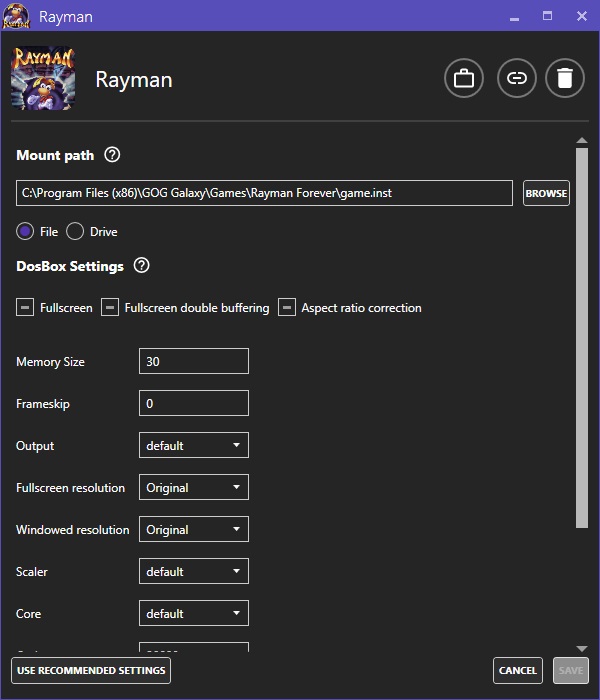The image size is (600, 700).
Task: Click the trash delete icon button
Action: [x=565, y=79]
